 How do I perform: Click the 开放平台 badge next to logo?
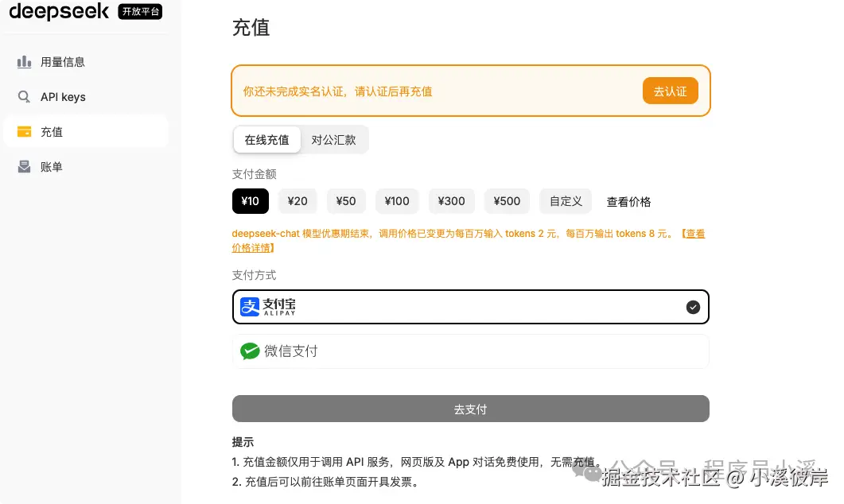[x=140, y=11]
